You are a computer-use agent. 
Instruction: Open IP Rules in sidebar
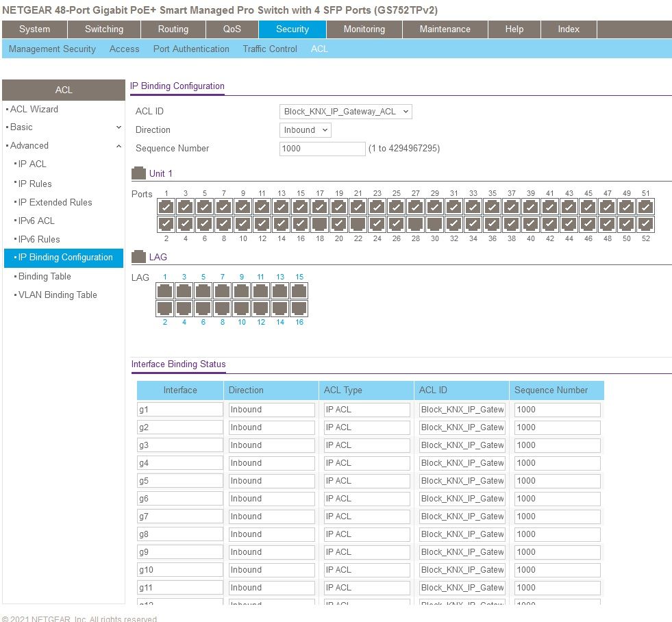pyautogui.click(x=35, y=184)
